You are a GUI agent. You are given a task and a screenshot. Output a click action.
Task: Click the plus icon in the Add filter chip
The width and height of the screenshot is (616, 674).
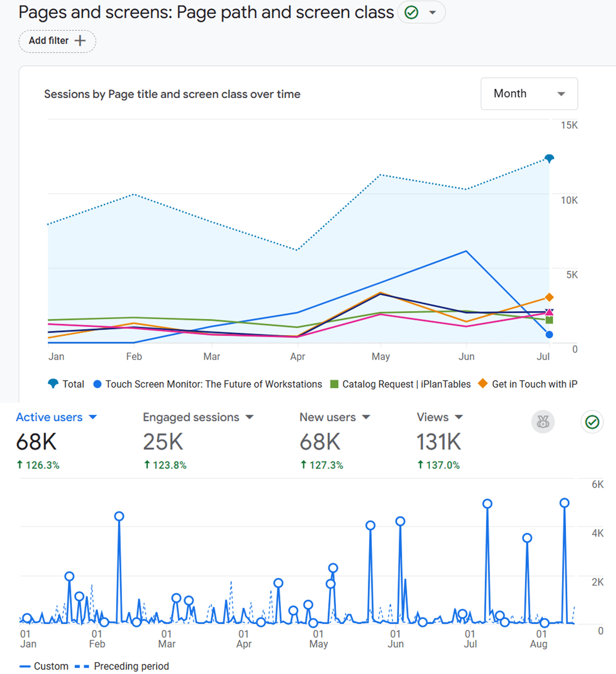[x=80, y=41]
